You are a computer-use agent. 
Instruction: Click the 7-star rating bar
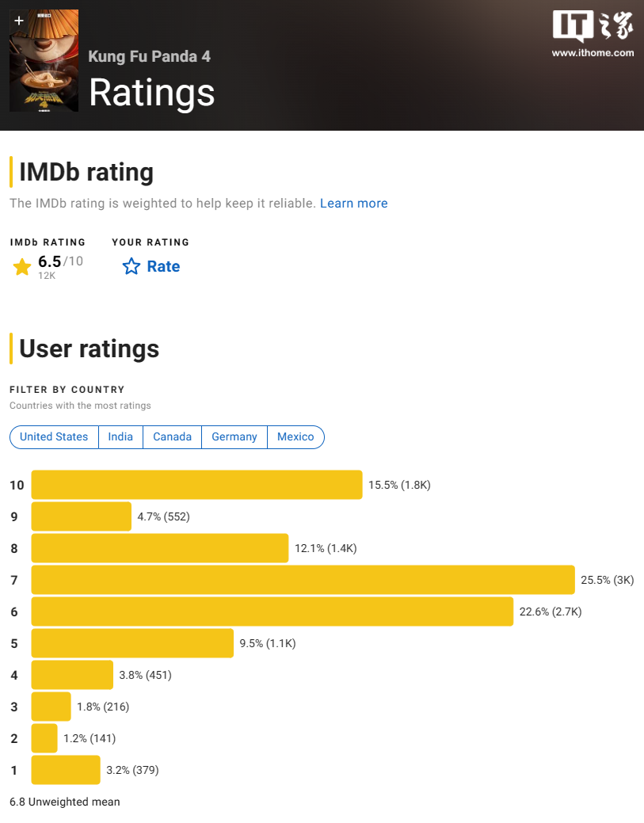(303, 580)
